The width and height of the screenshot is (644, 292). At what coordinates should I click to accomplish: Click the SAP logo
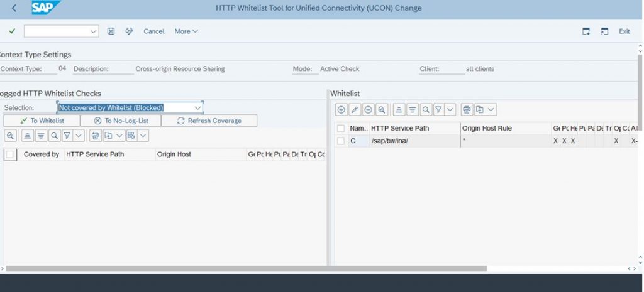(46, 8)
